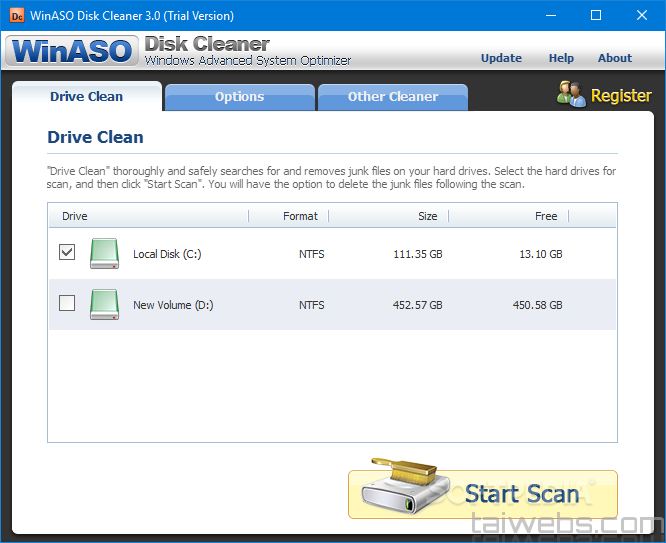Select the Drive Clean tab

coord(87,97)
